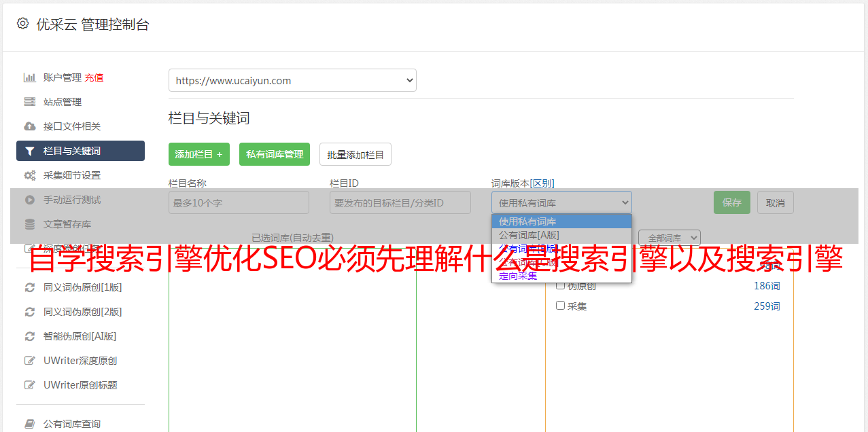The image size is (868, 432).
Task: Choose 定向采集 in the open list
Action: [561, 276]
